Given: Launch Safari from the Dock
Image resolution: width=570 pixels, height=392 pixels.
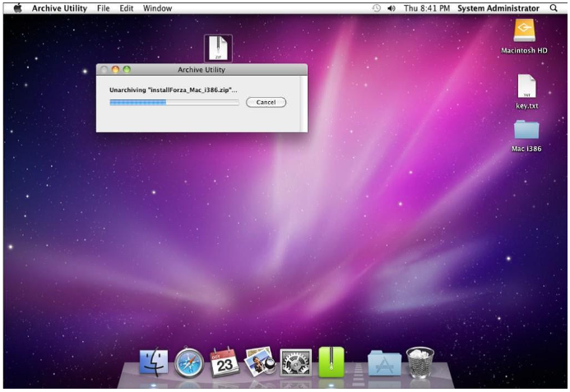Looking at the screenshot, I should pyautogui.click(x=189, y=362).
